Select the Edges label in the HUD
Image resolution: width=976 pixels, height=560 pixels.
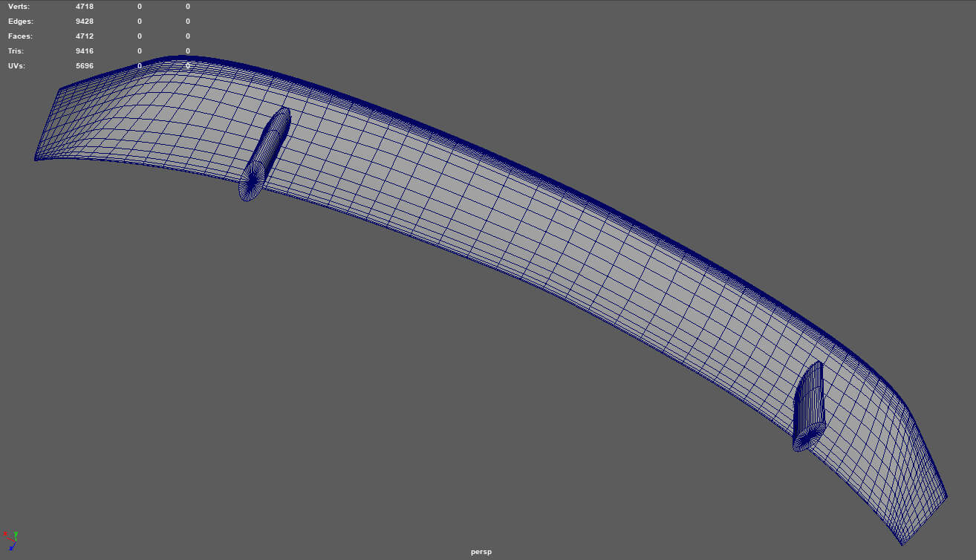click(x=21, y=22)
